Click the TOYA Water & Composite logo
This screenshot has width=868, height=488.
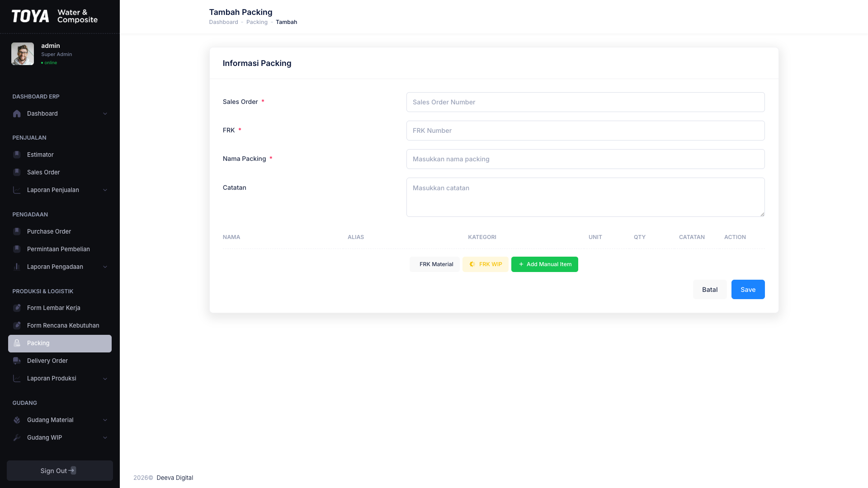pos(55,16)
